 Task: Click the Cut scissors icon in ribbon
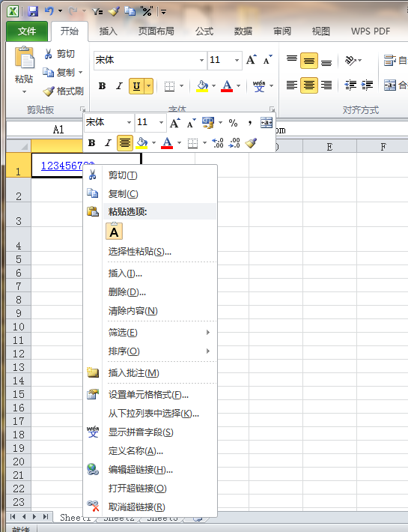coord(48,54)
